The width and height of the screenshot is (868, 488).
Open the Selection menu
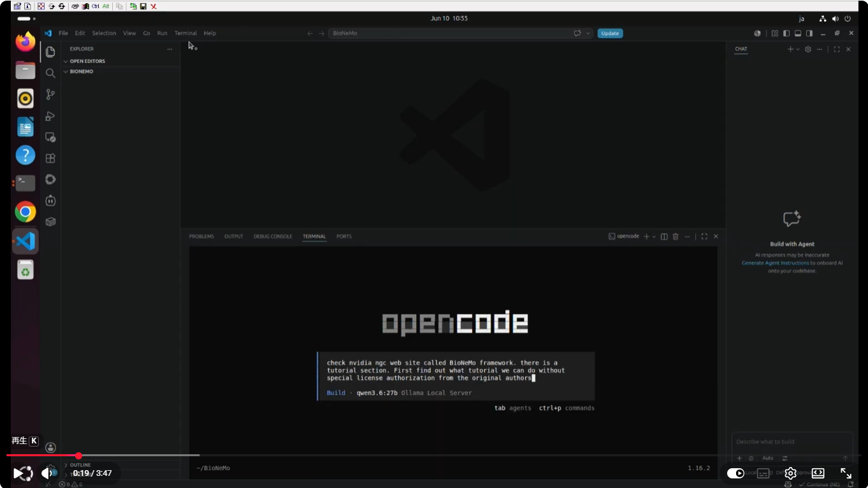point(104,33)
